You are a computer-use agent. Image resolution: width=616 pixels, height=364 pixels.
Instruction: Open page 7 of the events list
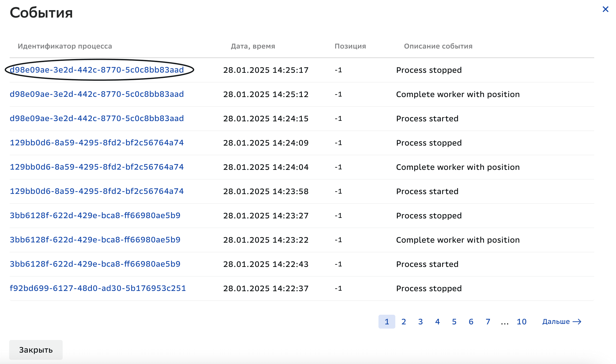(488, 322)
